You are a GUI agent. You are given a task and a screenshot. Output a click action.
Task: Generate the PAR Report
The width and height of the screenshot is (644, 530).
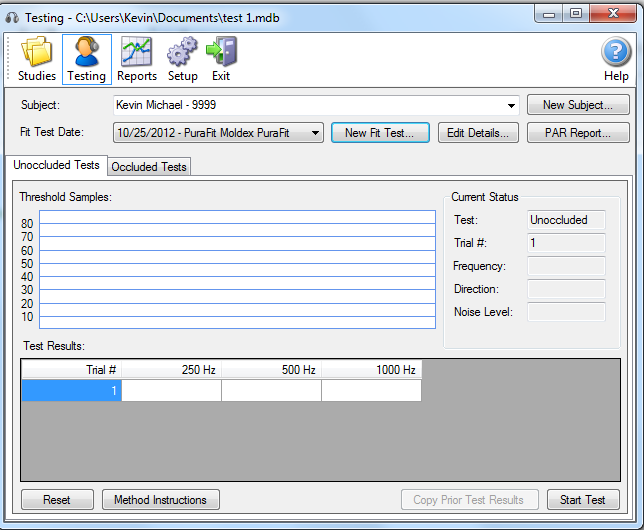(578, 132)
